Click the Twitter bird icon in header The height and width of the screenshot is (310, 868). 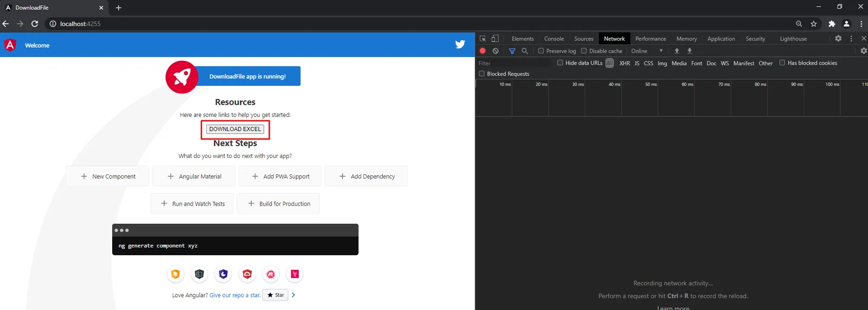pyautogui.click(x=460, y=45)
